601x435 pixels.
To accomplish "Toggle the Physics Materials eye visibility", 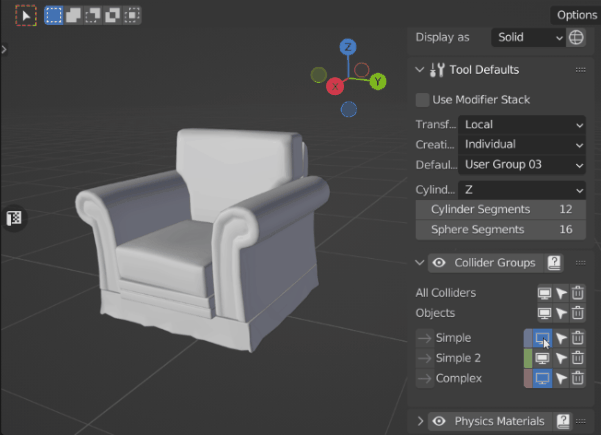I will tap(439, 421).
